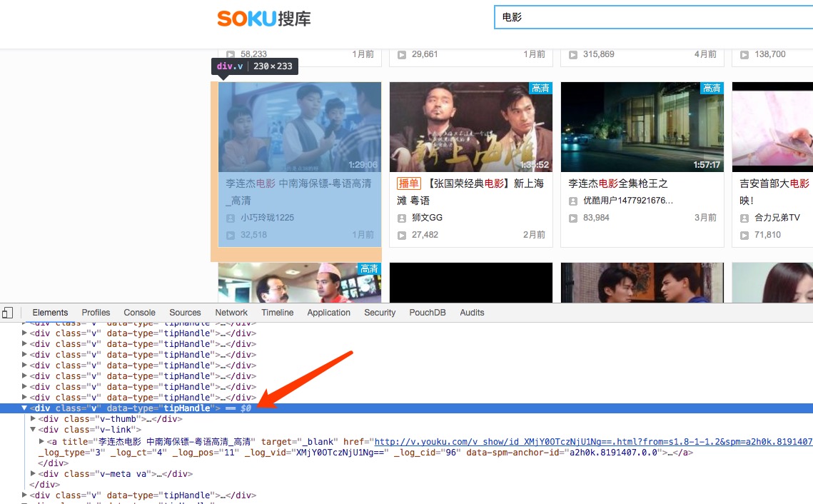Open the Profiles tab
The height and width of the screenshot is (504, 813).
tap(96, 313)
